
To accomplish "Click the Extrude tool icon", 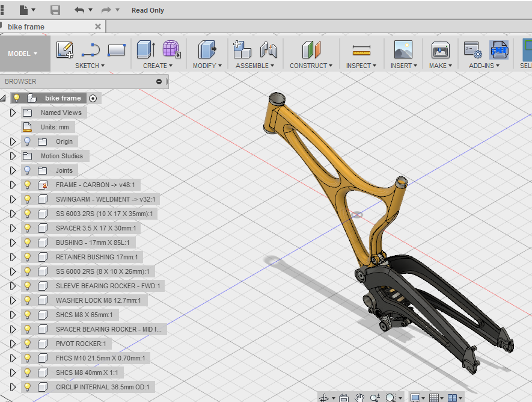I will pos(146,49).
